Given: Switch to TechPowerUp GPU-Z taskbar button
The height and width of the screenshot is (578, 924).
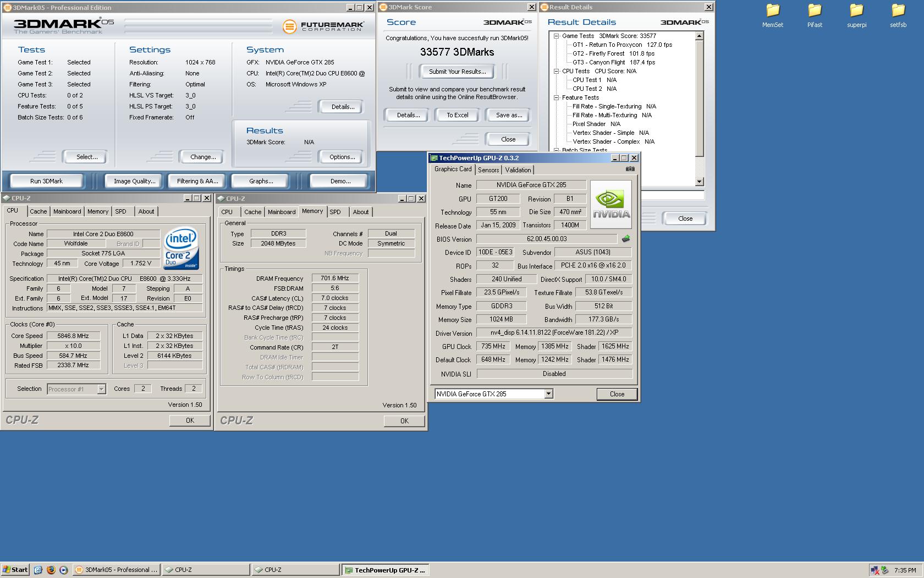Looking at the screenshot, I should click(385, 570).
